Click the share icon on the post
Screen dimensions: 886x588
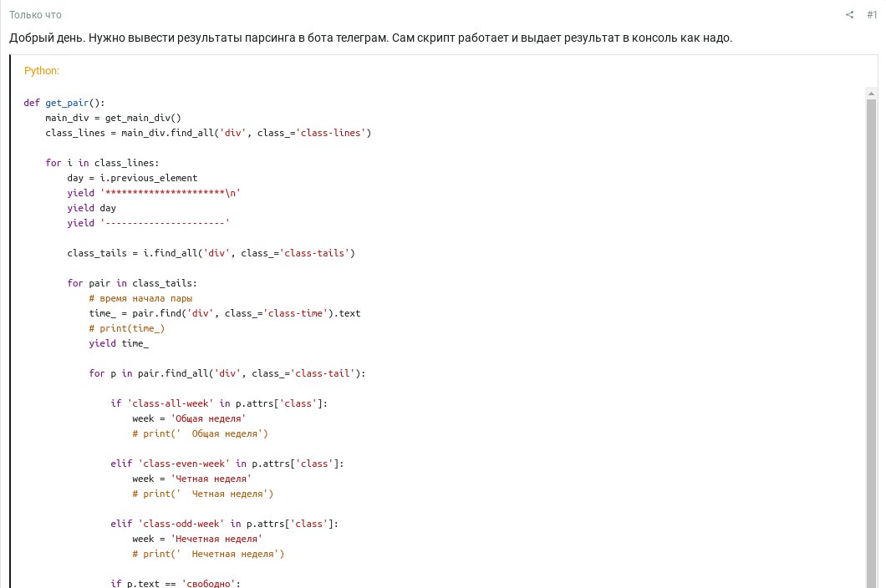pyautogui.click(x=849, y=15)
